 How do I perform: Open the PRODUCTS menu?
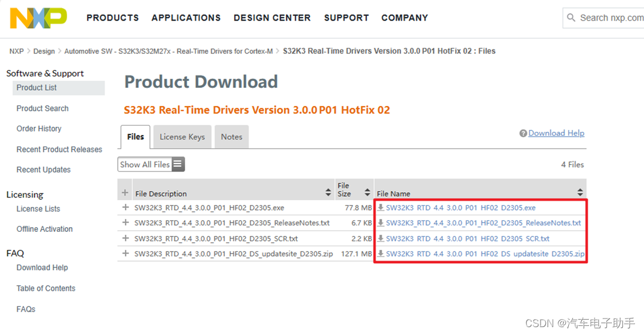(112, 18)
